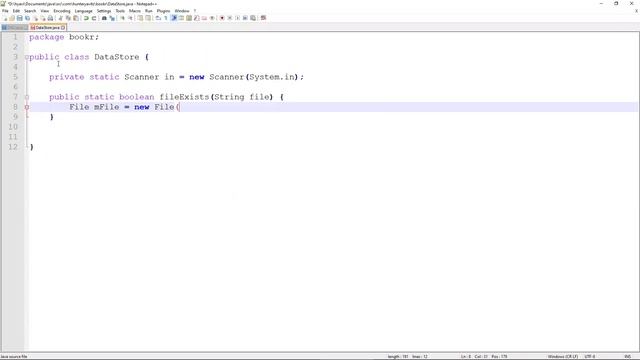640x360 pixels.
Task: Click 'Scanner(System.in);' in line 5
Action: pyautogui.click(x=257, y=77)
